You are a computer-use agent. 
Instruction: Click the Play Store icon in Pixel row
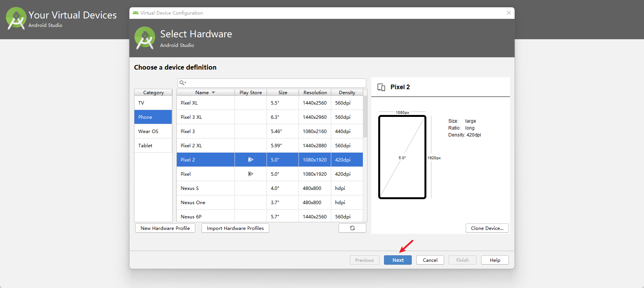(x=251, y=174)
